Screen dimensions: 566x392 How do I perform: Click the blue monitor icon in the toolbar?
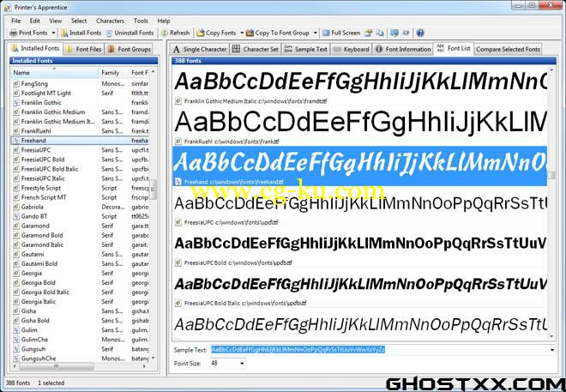click(x=394, y=33)
